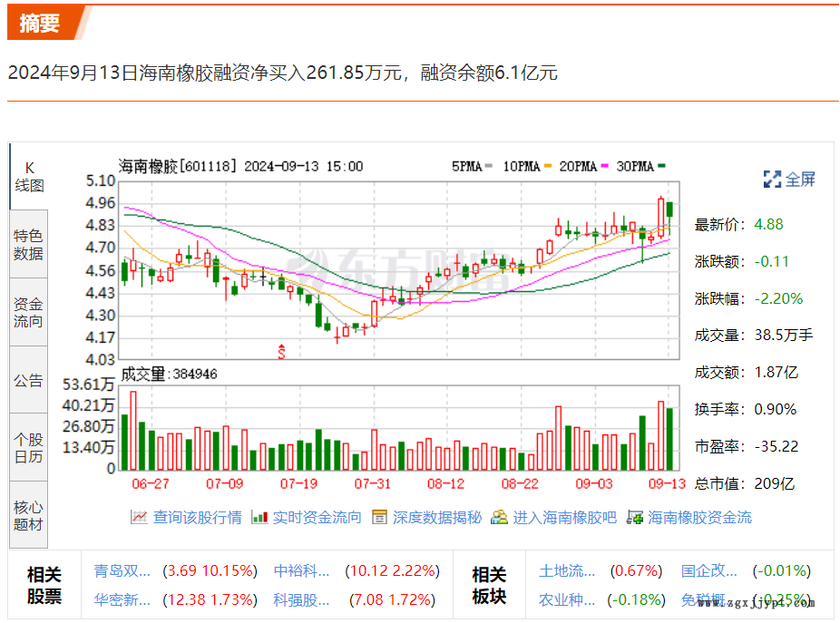The width and height of the screenshot is (840, 623).
Task: Open related stock 中裕科...
Action: pos(301,571)
